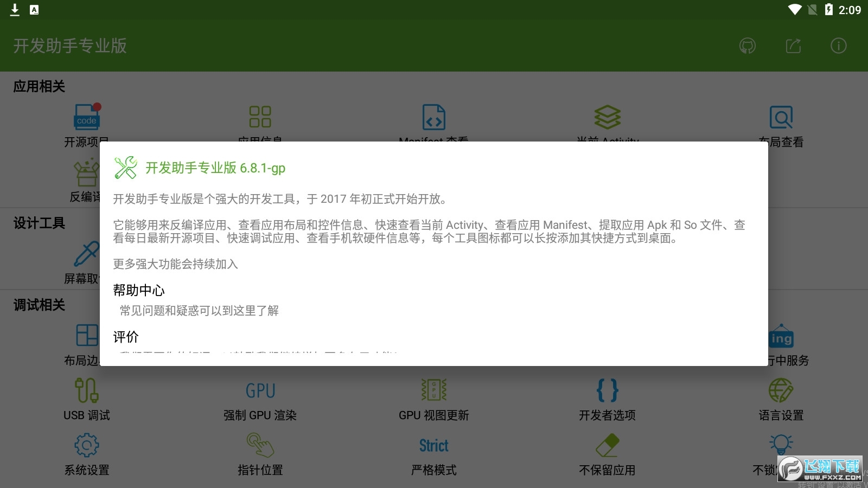The width and height of the screenshot is (868, 488).
Task: Tap the 常见问题和疑惑可以到这里了解 help description
Action: tap(199, 311)
